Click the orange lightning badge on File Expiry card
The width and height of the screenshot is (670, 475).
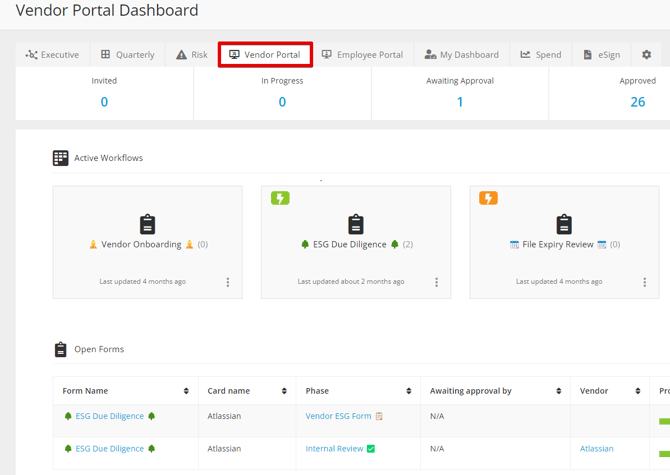[x=488, y=198]
